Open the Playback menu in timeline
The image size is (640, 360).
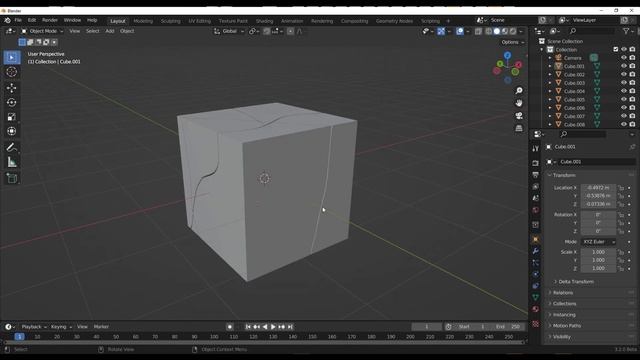tap(33, 327)
